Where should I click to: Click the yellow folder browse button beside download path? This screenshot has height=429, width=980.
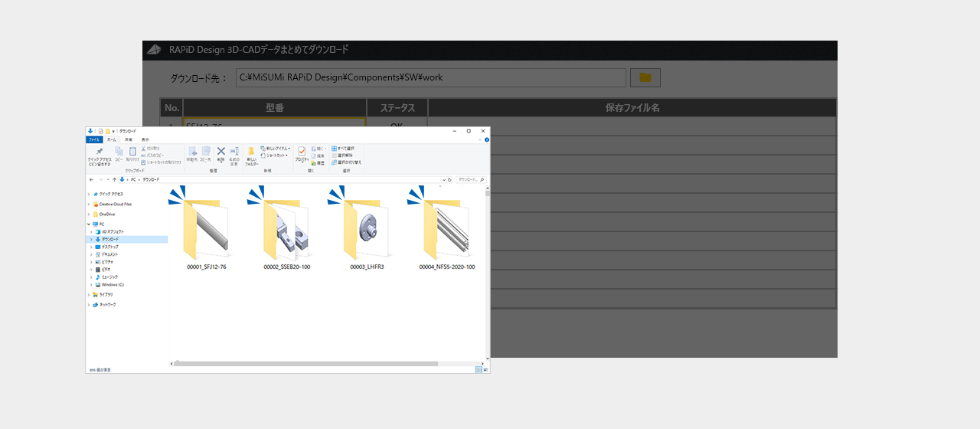coord(645,77)
